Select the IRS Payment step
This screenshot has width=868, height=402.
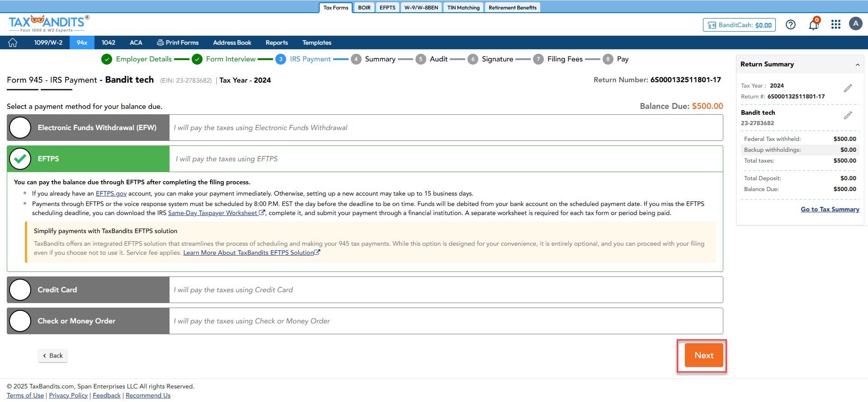(303, 59)
